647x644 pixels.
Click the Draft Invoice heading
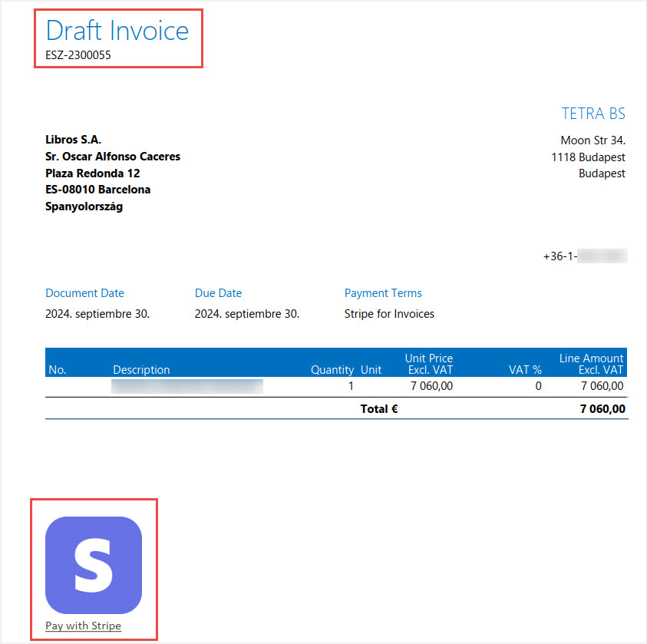pos(117,31)
